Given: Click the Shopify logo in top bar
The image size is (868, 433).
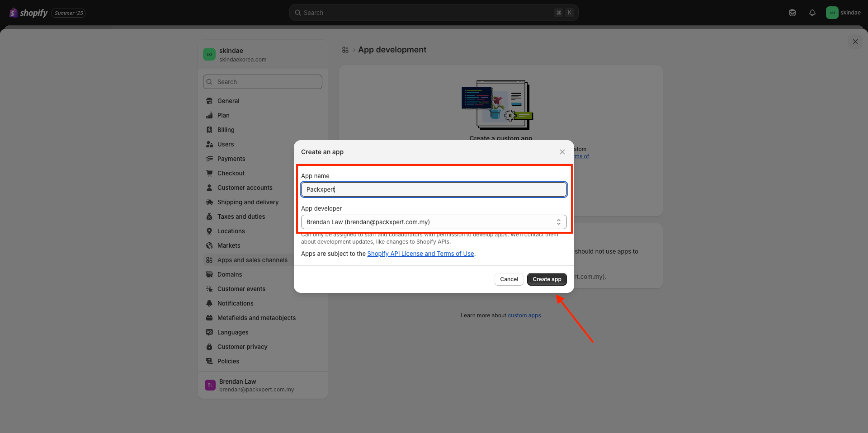Looking at the screenshot, I should (x=28, y=13).
